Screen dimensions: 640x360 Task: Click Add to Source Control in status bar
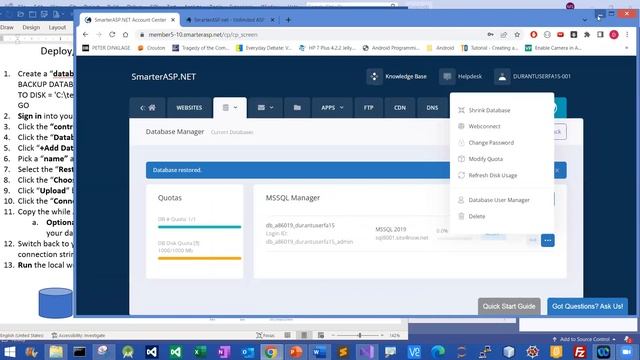coord(584,339)
